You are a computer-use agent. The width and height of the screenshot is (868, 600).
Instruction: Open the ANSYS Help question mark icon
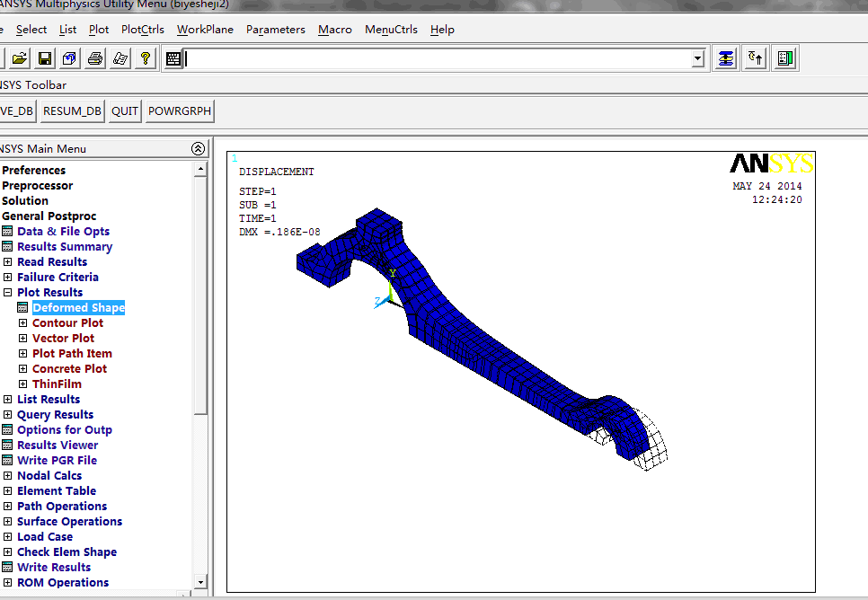(x=146, y=58)
